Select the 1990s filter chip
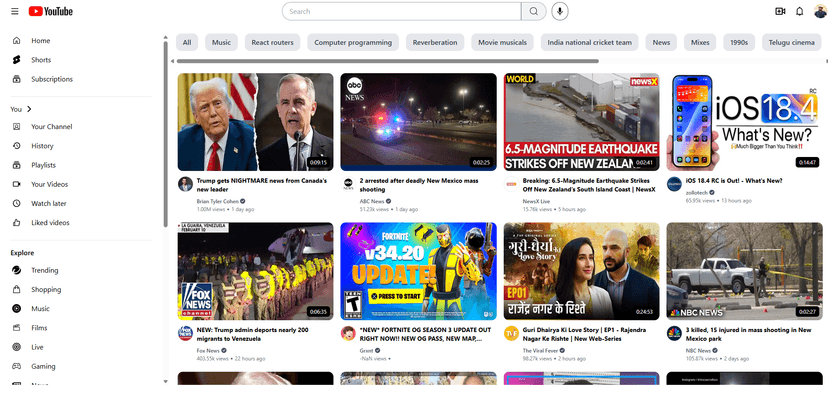The image size is (828, 393). click(739, 42)
